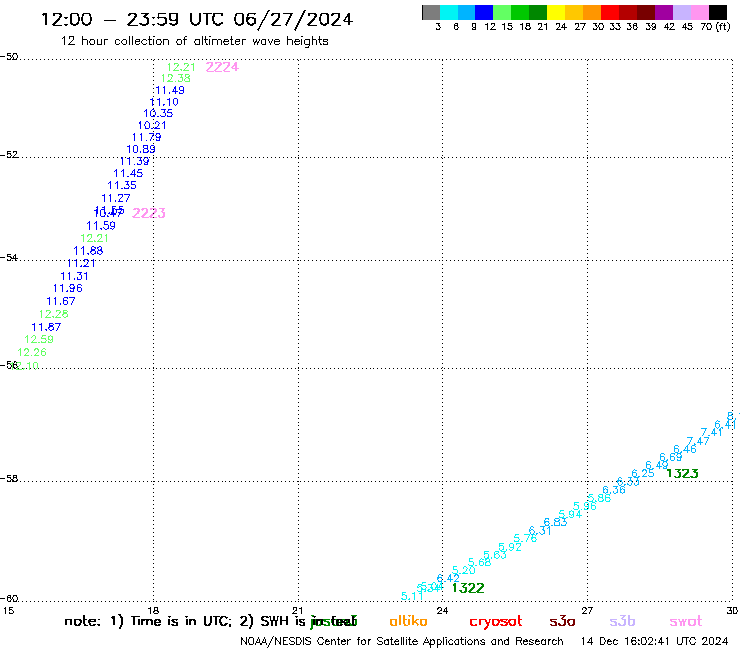Click the wave height value 11.27

click(116, 198)
